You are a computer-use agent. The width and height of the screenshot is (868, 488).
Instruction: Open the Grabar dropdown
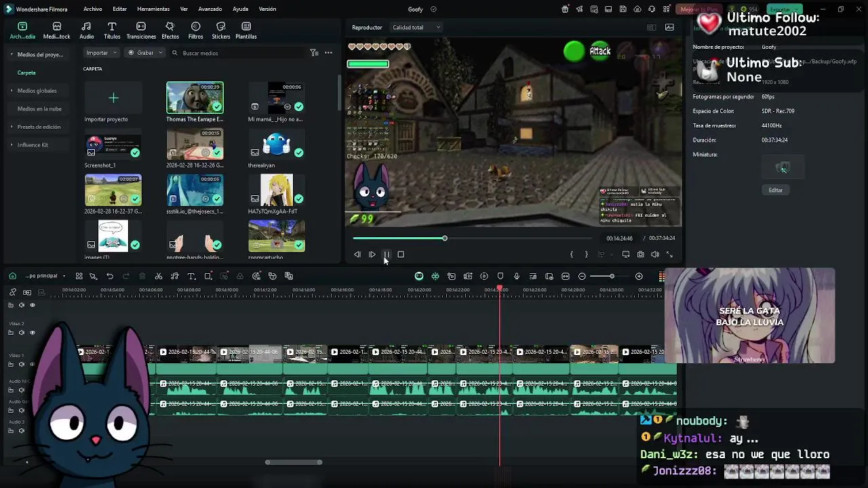pyautogui.click(x=146, y=53)
